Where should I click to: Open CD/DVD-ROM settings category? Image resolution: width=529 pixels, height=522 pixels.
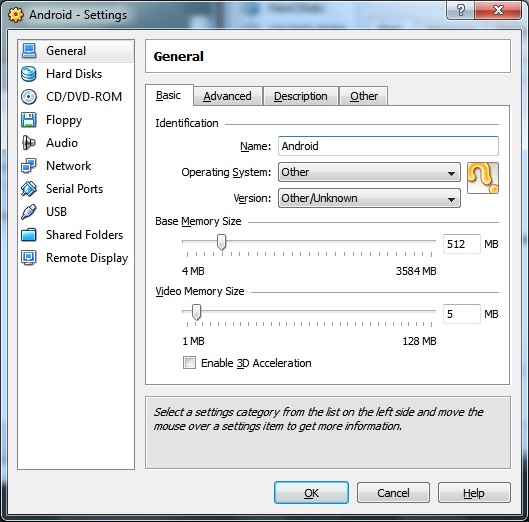[76, 97]
